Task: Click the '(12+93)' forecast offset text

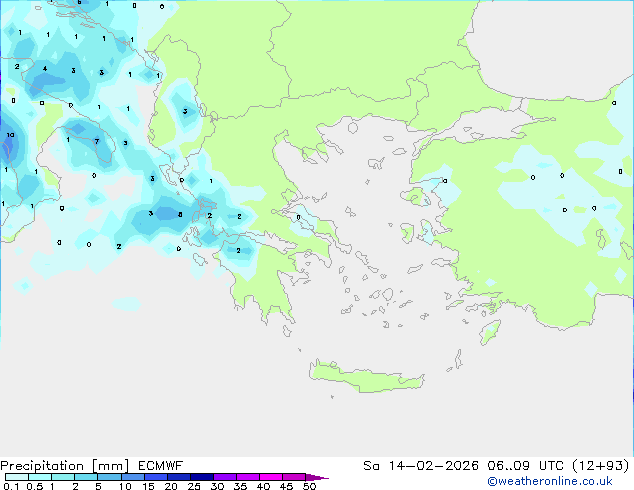Action: coord(600,466)
